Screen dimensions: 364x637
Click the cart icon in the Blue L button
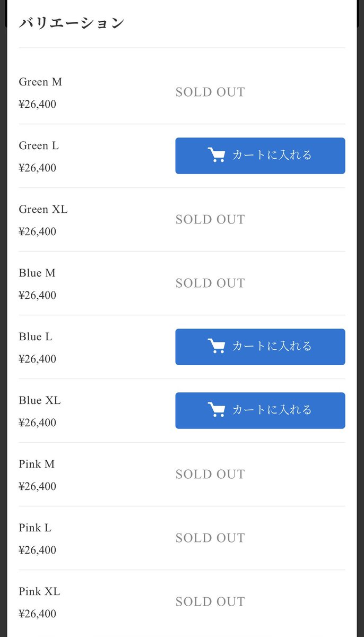click(x=216, y=346)
